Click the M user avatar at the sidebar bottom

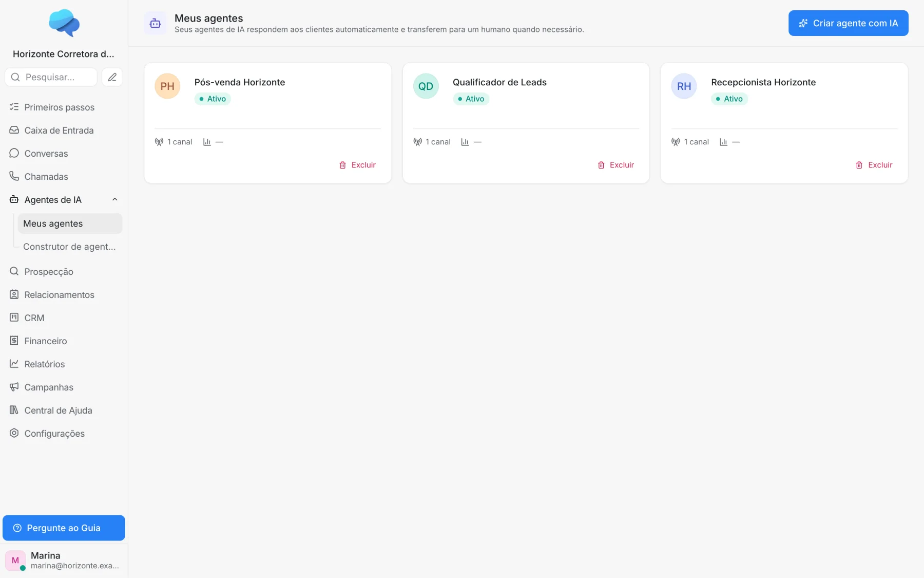[15, 561]
